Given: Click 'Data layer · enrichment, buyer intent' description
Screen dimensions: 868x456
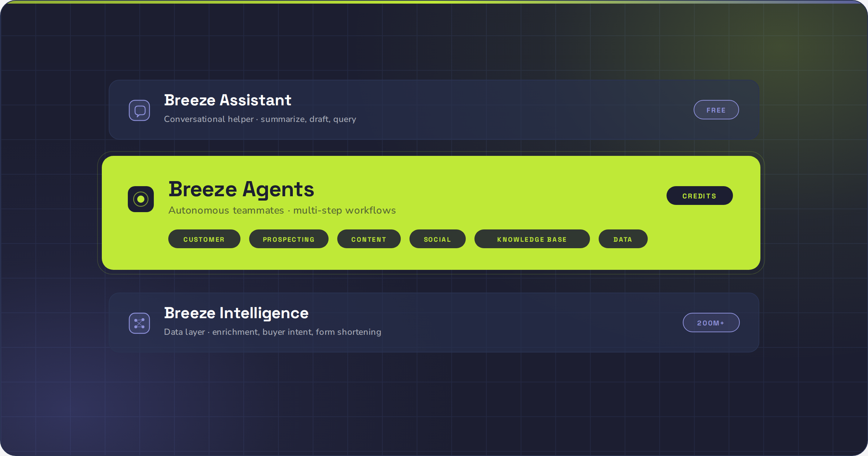Looking at the screenshot, I should coord(273,332).
